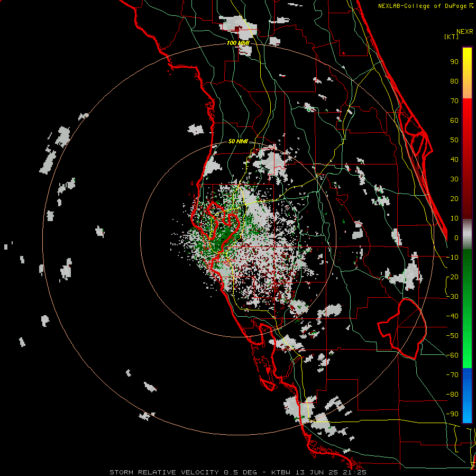Image resolution: width=476 pixels, height=476 pixels.
Task: Click the 0.5 DEG elevation angle text
Action: 240,472
